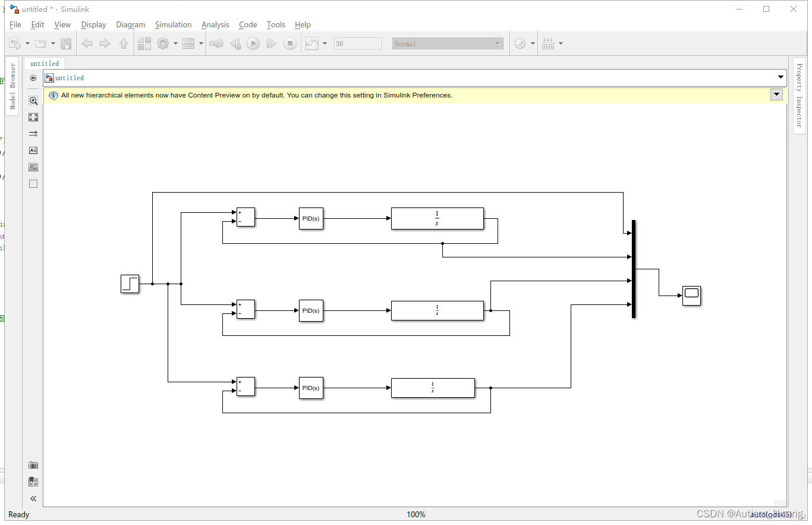This screenshot has height=525, width=812.
Task: Click the simulation stop time field showing 30
Action: point(358,43)
